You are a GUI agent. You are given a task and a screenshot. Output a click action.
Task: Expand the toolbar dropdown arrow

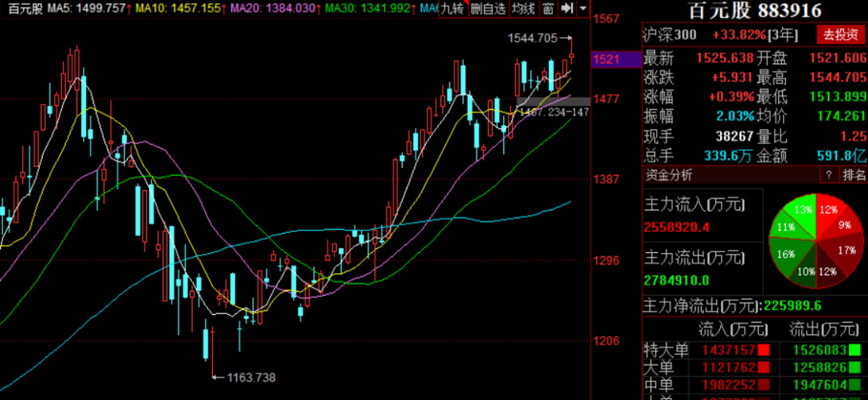[x=583, y=8]
